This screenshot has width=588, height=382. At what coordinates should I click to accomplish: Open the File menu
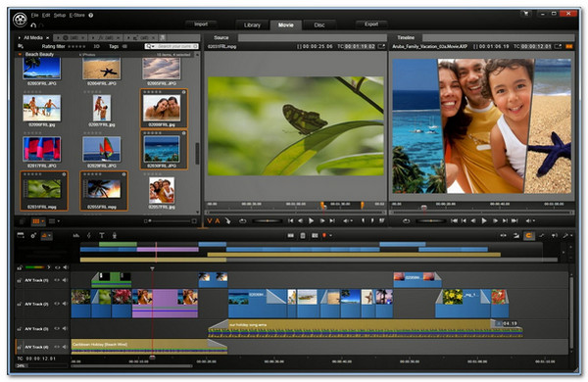pos(34,16)
